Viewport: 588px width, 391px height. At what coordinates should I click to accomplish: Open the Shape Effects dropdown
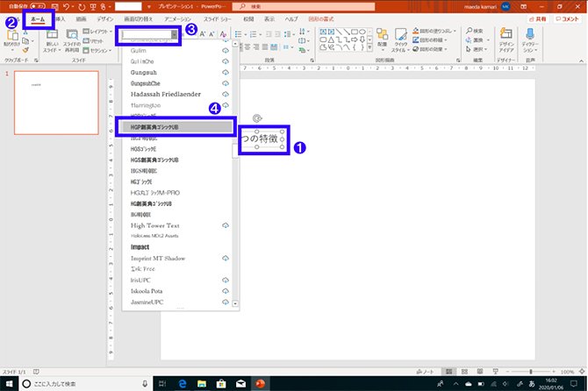pyautogui.click(x=430, y=49)
